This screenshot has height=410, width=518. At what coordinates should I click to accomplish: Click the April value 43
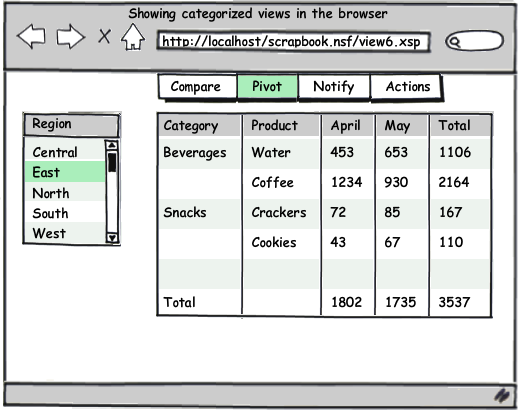(347, 243)
